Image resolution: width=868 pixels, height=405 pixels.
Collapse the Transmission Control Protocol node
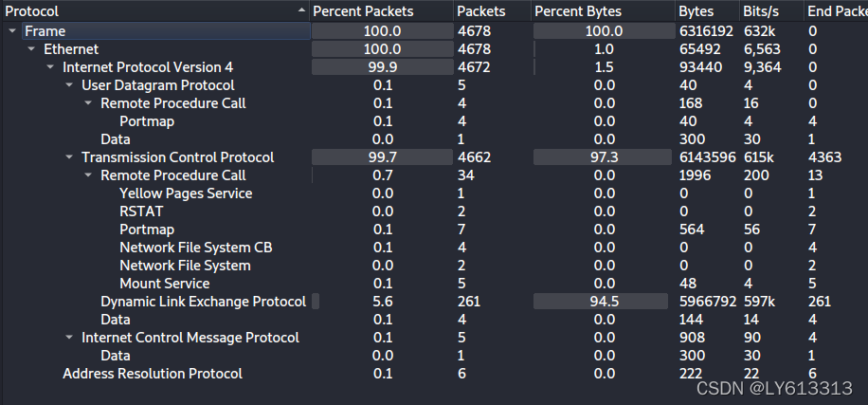69,157
